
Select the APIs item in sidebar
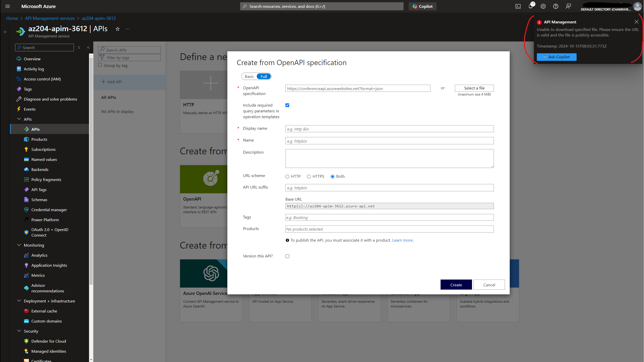pyautogui.click(x=50, y=129)
